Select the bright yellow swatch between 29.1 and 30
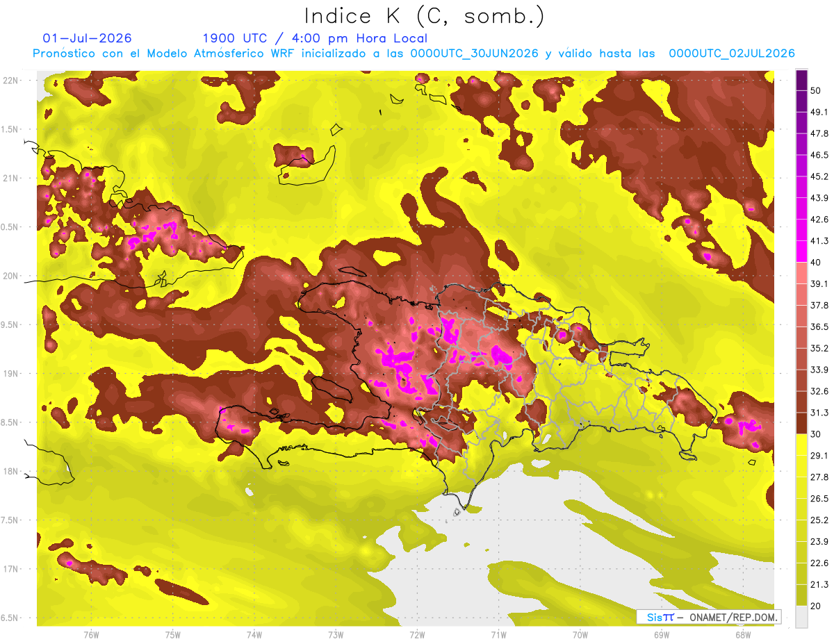Screen dimensions: 834x644 [801, 445]
